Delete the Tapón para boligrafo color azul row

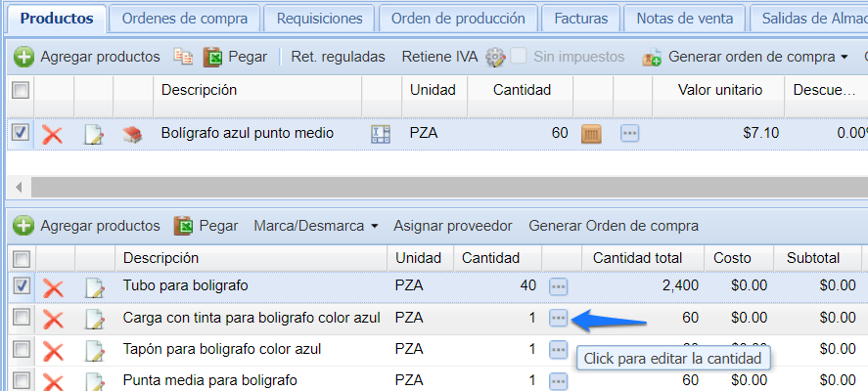53,351
